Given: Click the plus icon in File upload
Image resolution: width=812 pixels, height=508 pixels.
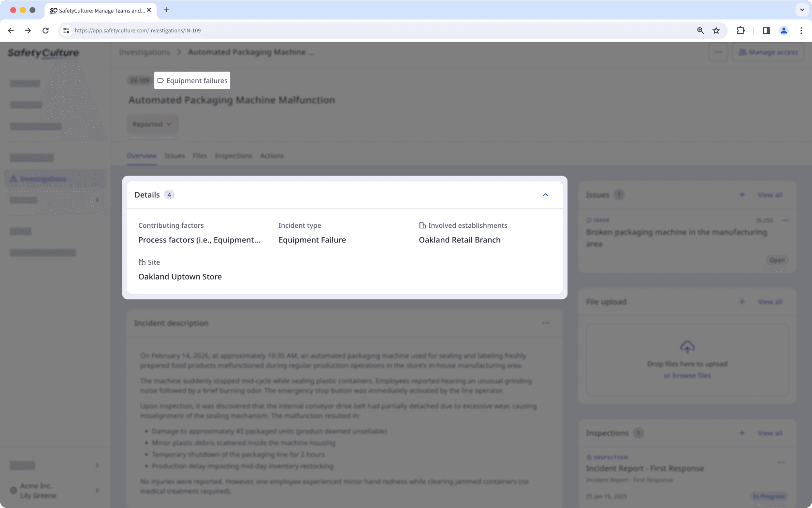Looking at the screenshot, I should click(x=742, y=302).
